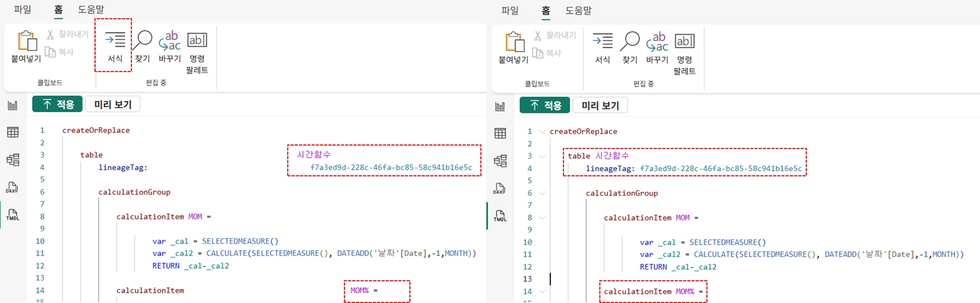Click the 서식 (Format) icon in left ribbon
Screen dimensions: 980x303
[115, 40]
